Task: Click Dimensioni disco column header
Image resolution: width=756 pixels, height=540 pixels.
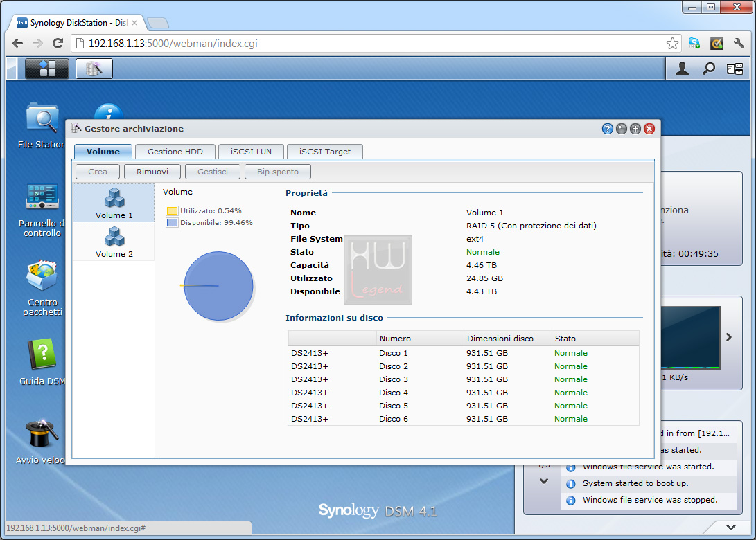Action: click(508, 338)
